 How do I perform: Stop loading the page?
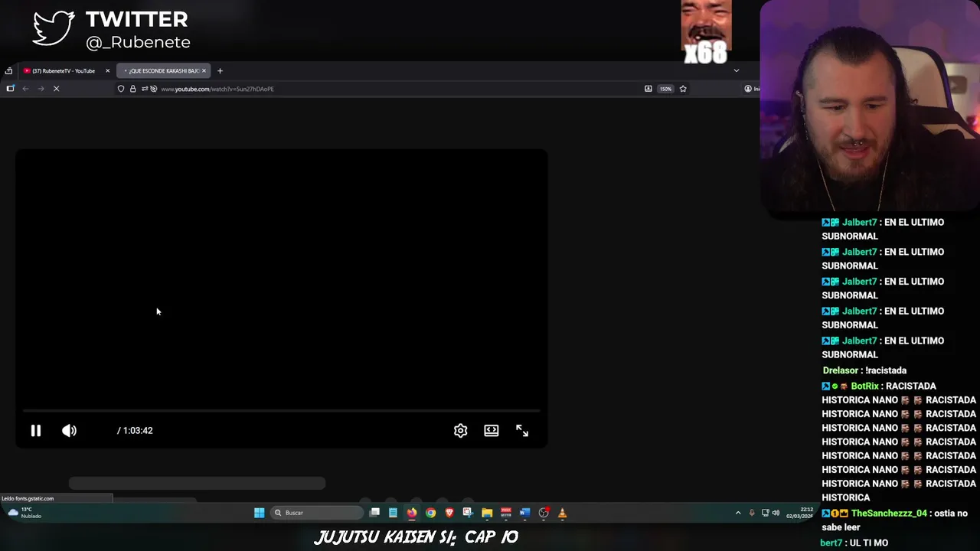[56, 89]
